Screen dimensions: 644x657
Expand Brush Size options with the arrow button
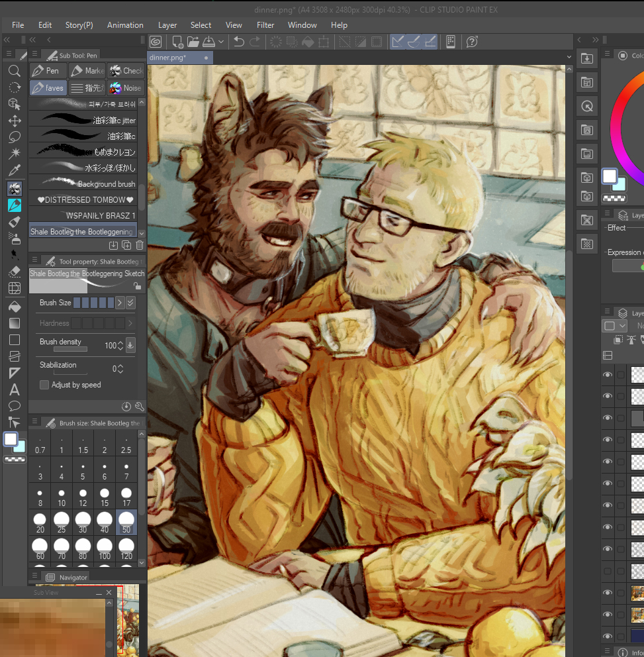(120, 303)
